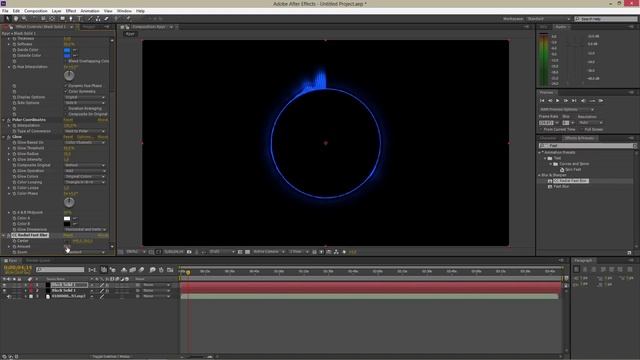Select the Horizontal Type tool
This screenshot has height=360, width=640.
coord(80,19)
